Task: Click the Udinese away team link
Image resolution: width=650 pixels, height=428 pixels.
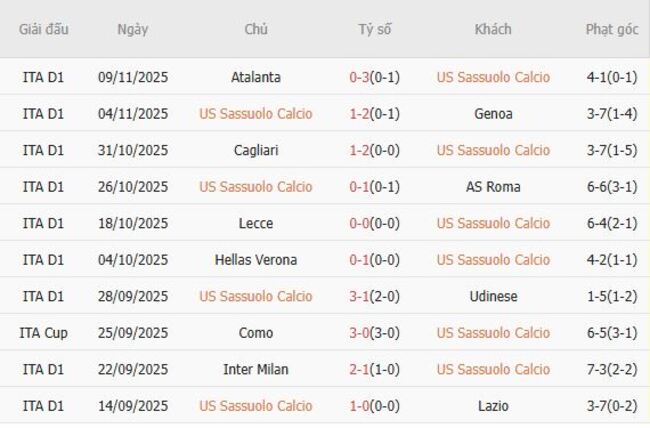Action: tap(493, 296)
